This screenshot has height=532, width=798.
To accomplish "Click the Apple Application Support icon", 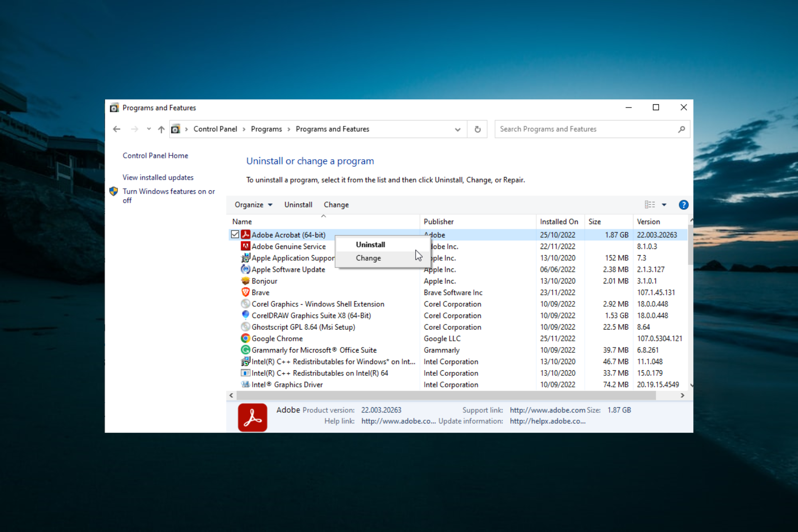I will 246,258.
